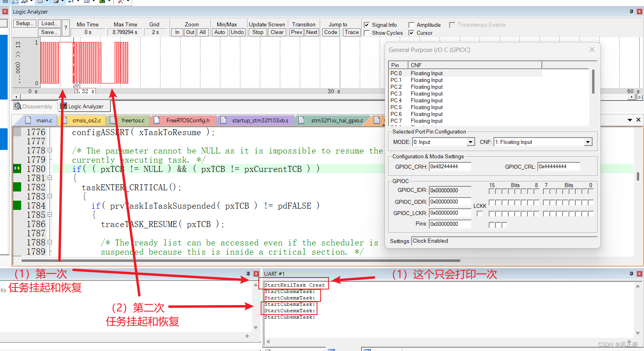This screenshot has height=351, width=644.
Task: Close the GPIOC dialog
Action: click(x=592, y=50)
